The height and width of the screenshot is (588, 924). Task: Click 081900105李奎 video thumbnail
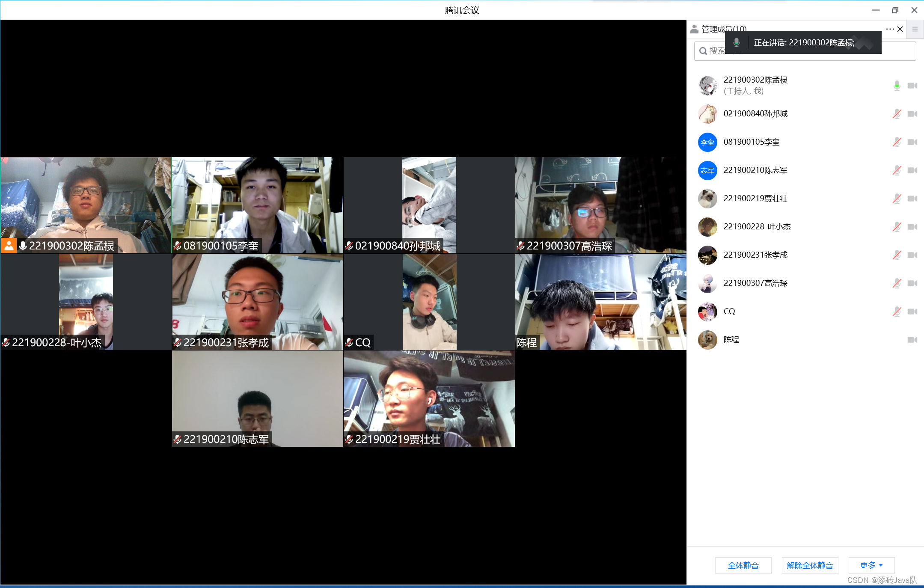(x=257, y=205)
